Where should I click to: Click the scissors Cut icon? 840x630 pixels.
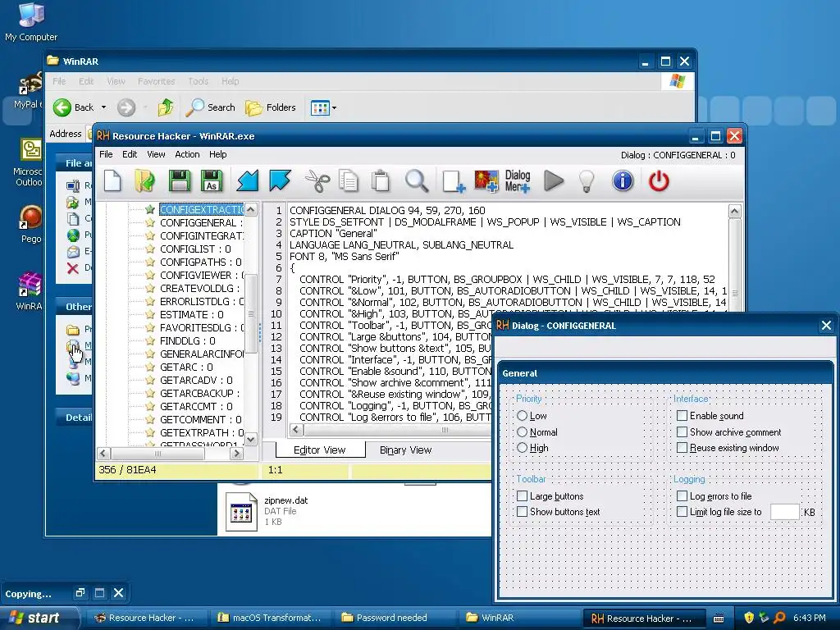pyautogui.click(x=317, y=180)
